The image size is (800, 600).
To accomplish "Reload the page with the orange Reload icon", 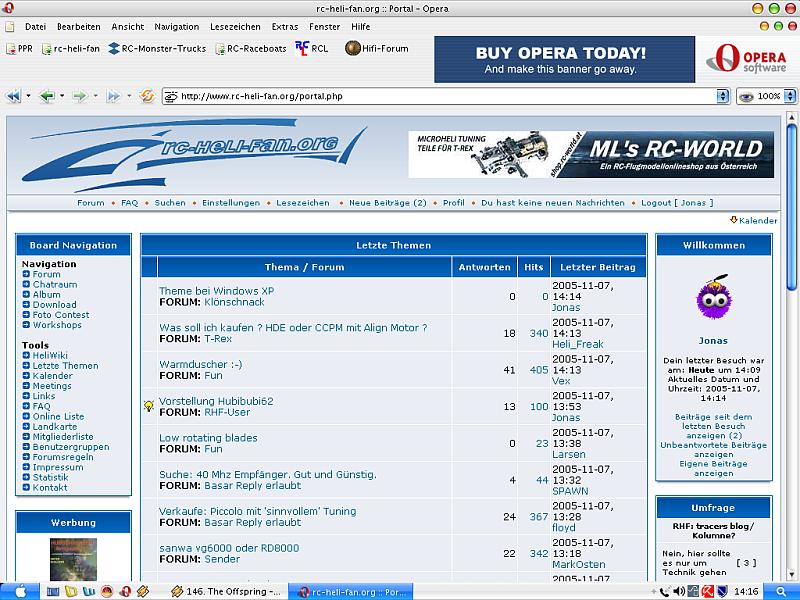I will tap(147, 95).
